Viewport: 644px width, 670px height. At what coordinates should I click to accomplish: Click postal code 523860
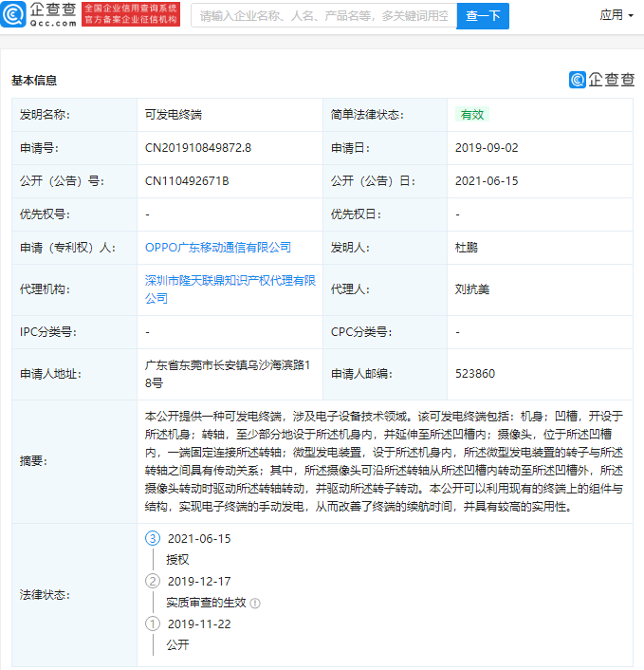(x=475, y=374)
